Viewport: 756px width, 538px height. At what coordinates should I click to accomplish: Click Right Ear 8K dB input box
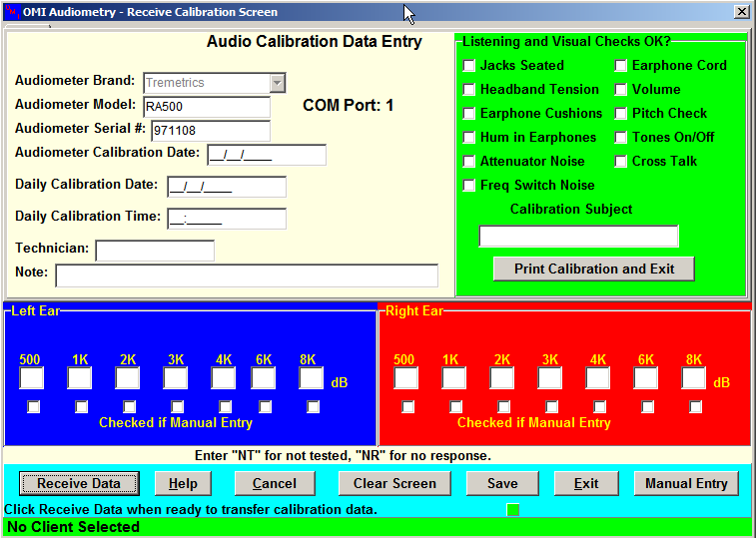pos(694,378)
